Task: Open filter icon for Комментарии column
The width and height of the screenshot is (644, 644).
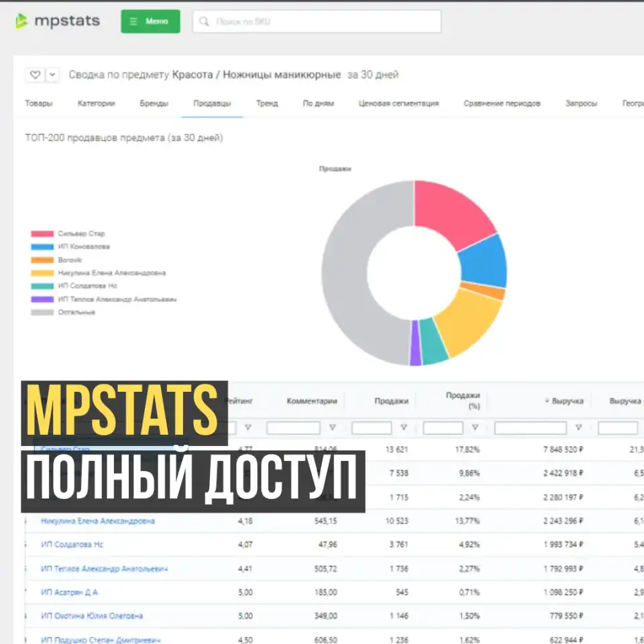Action: coord(332,427)
